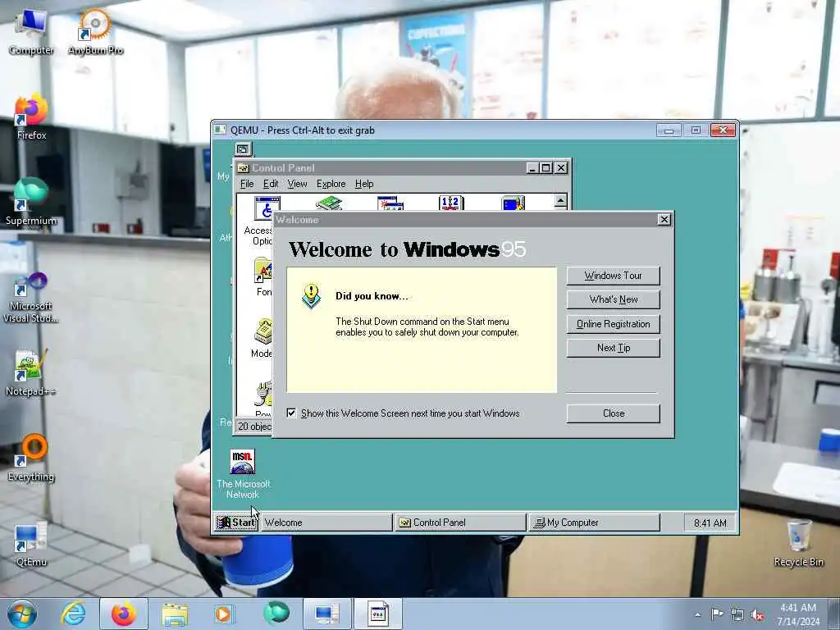Image resolution: width=840 pixels, height=630 pixels.
Task: Click the Power icon in Control Panel
Action: (x=262, y=399)
